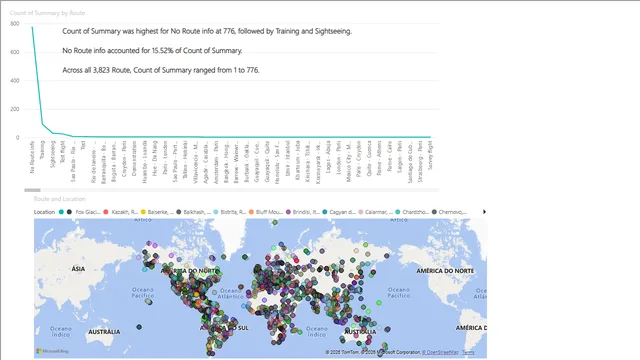640x360 pixels.
Task: Grab the line chart horizontal scrollbar thumb
Action: click(x=32, y=190)
